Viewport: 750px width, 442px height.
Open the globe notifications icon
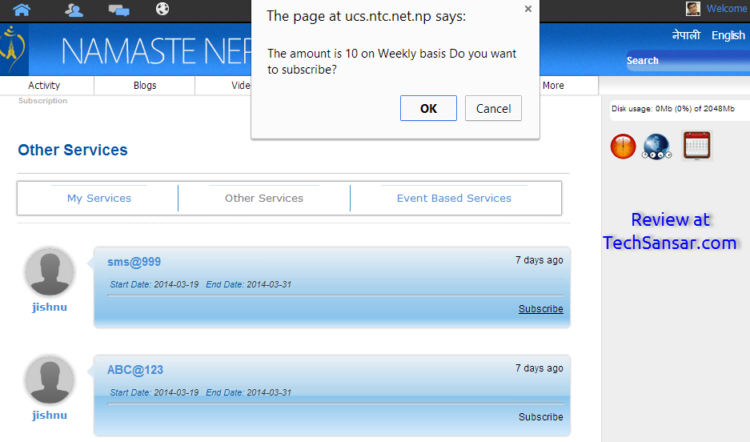(163, 9)
